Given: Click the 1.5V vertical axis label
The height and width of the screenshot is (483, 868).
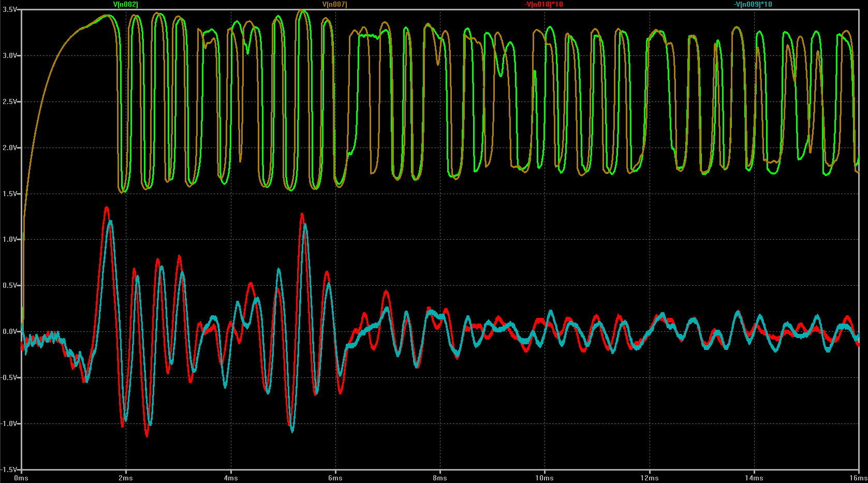Looking at the screenshot, I should point(10,194).
